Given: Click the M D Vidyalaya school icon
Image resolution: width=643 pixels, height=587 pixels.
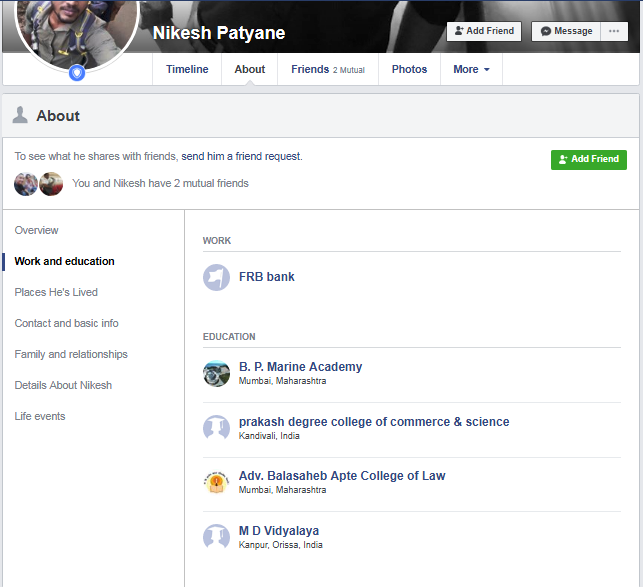Looking at the screenshot, I should [216, 537].
